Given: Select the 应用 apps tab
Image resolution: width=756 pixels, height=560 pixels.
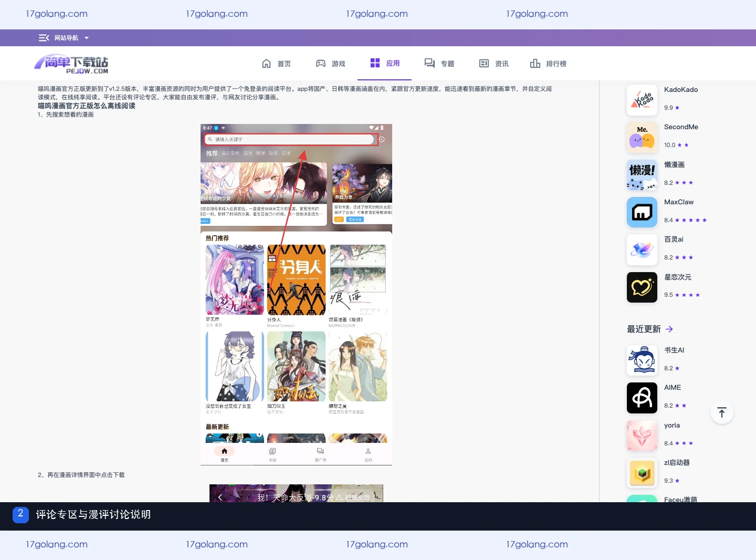Looking at the screenshot, I should pyautogui.click(x=385, y=63).
